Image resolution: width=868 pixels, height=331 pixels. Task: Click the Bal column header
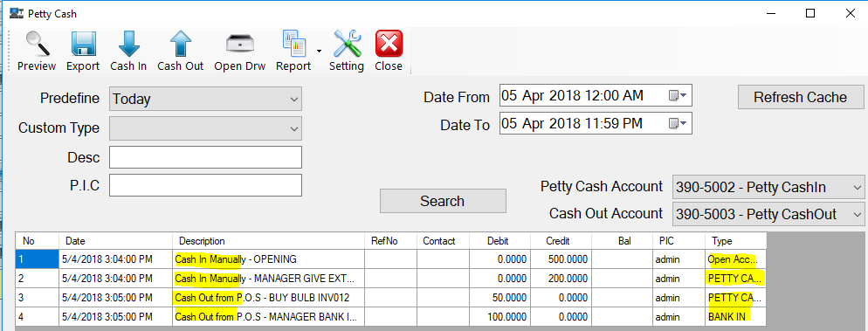(x=622, y=241)
